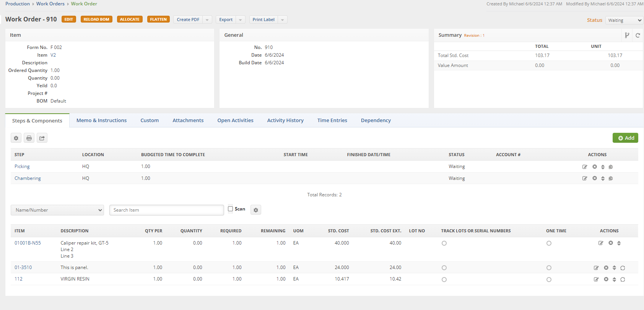Delete the Picking step
Viewport: 644px width, 310px height.
coord(595,167)
